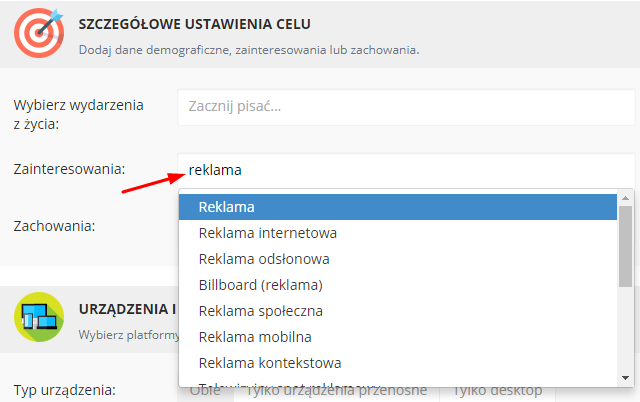Screen dimensions: 640x402
Task: Focus the life events 'Zacznij pisać...' field
Action: (x=405, y=106)
